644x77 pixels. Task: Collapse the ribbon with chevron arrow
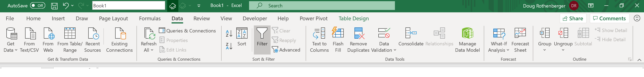(x=639, y=59)
